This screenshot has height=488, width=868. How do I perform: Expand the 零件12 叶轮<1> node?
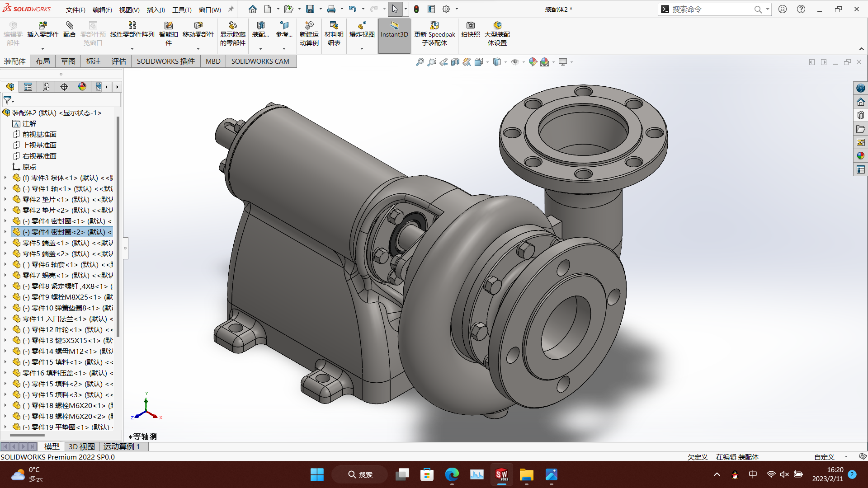(x=5, y=329)
